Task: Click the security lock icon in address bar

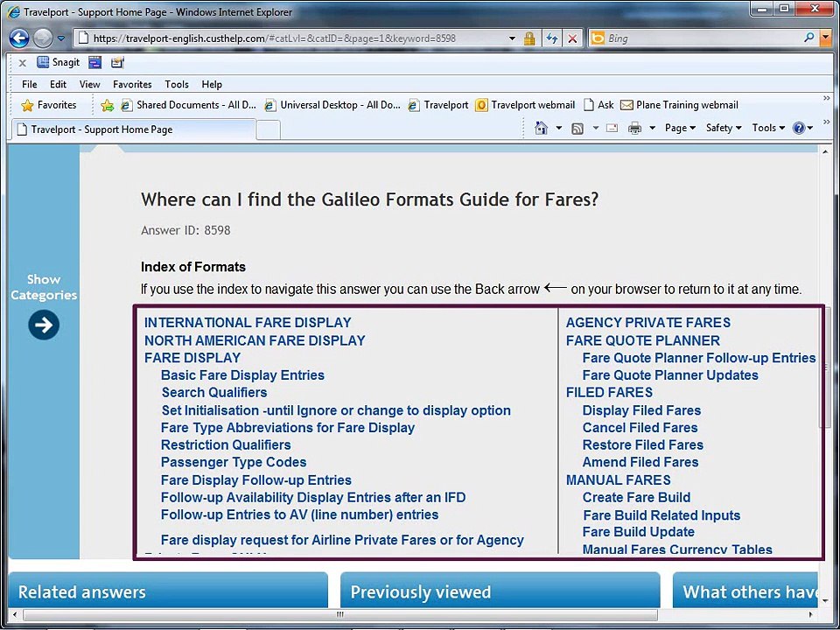Action: pyautogui.click(x=529, y=38)
